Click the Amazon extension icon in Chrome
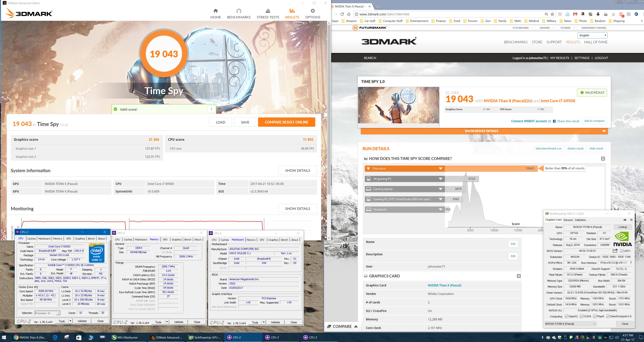Viewport: 644px width, 342px height. coord(583,14)
